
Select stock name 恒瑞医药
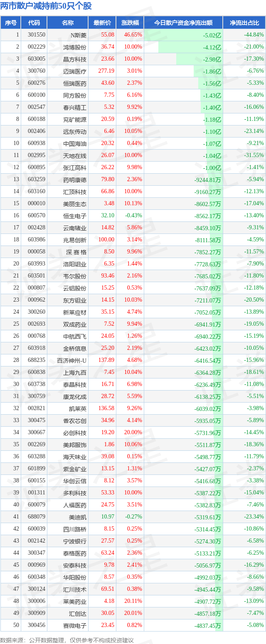(x=75, y=83)
